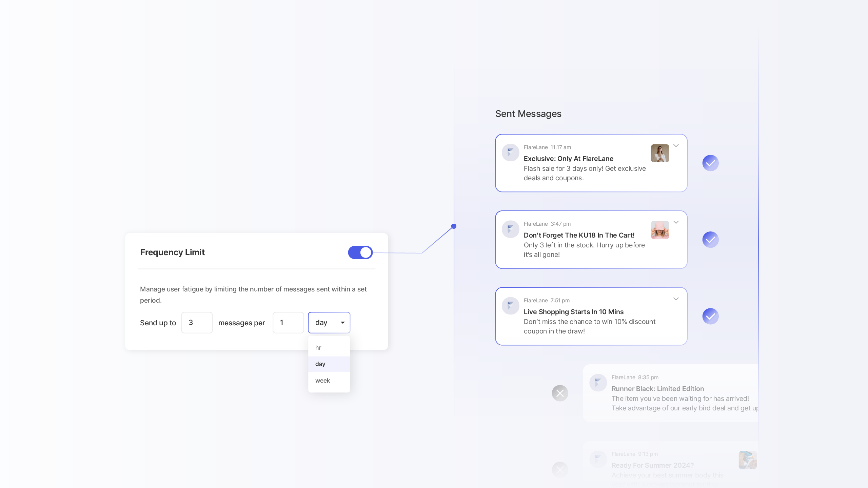Click blocked X icon beside Runner Black message
This screenshot has width=868, height=488.
[x=560, y=393]
